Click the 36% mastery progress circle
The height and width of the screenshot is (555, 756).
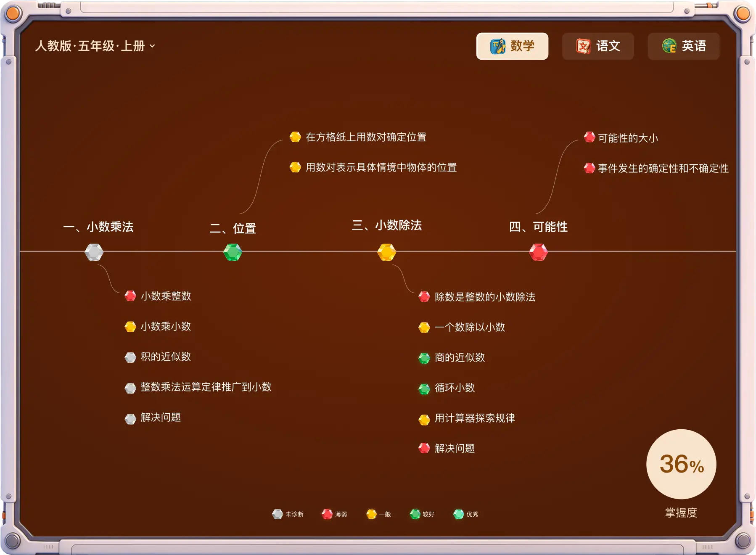(681, 464)
